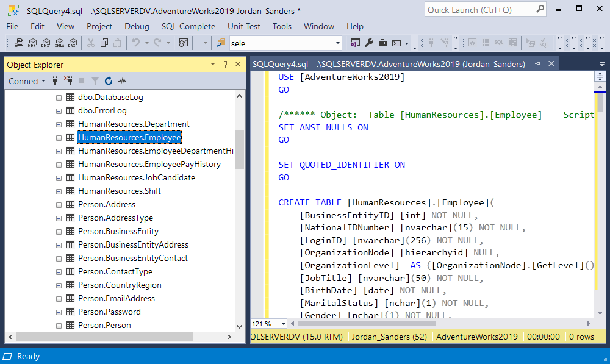Click the Disconnect plug icon with red X
This screenshot has width=610, height=364.
pos(68,80)
